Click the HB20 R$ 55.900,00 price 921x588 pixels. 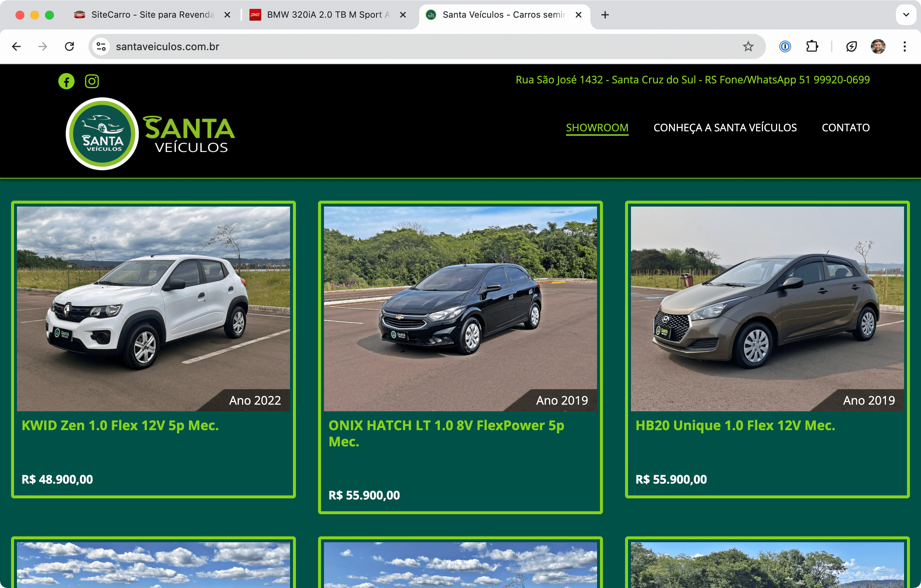point(671,480)
